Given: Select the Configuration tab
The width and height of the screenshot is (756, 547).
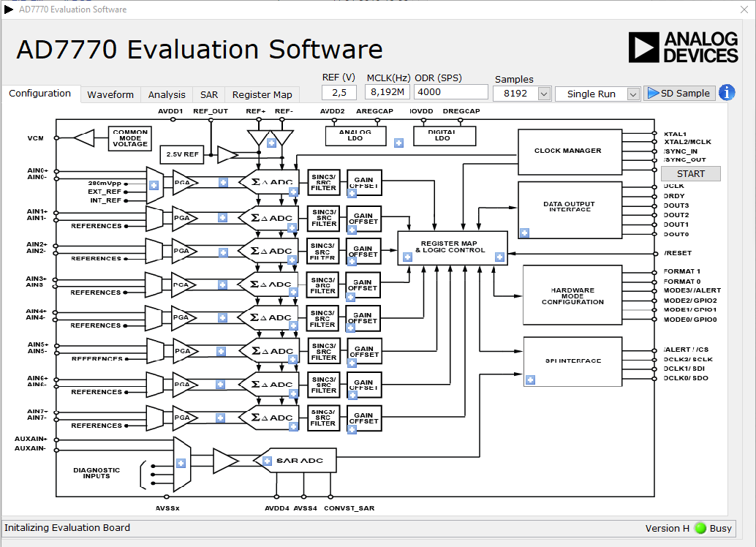Looking at the screenshot, I should (40, 94).
